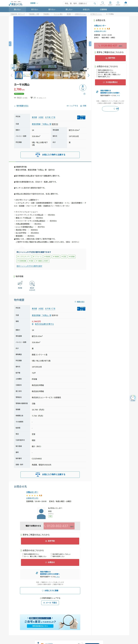The height and width of the screenshot is (644, 138).
Task: Check 物件の詳細を知りたい in bottom form
Action: [23, 554]
